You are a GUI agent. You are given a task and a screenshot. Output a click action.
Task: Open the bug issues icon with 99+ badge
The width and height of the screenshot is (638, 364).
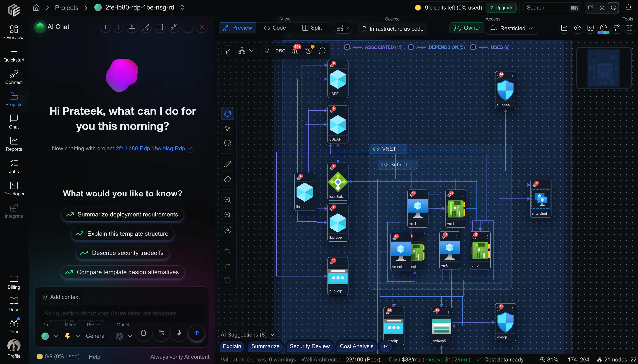[x=295, y=51]
